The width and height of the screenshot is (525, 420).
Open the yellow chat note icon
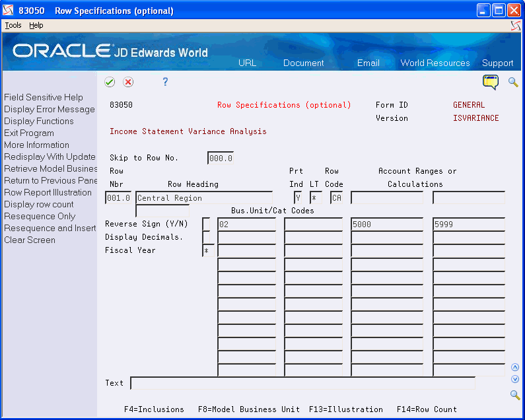click(x=491, y=82)
